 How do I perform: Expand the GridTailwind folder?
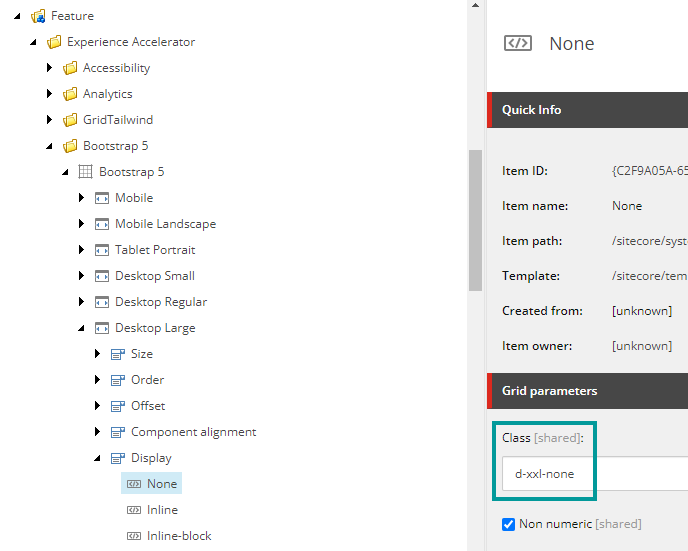pyautogui.click(x=49, y=119)
